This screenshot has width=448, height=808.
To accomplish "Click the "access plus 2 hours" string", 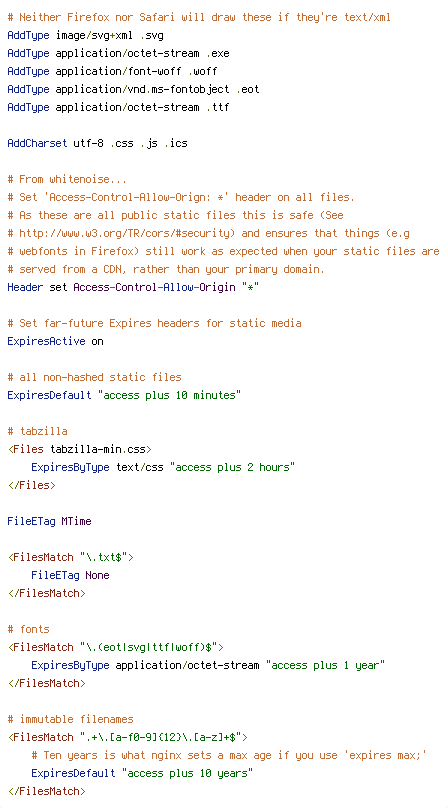I will click(x=235, y=467).
